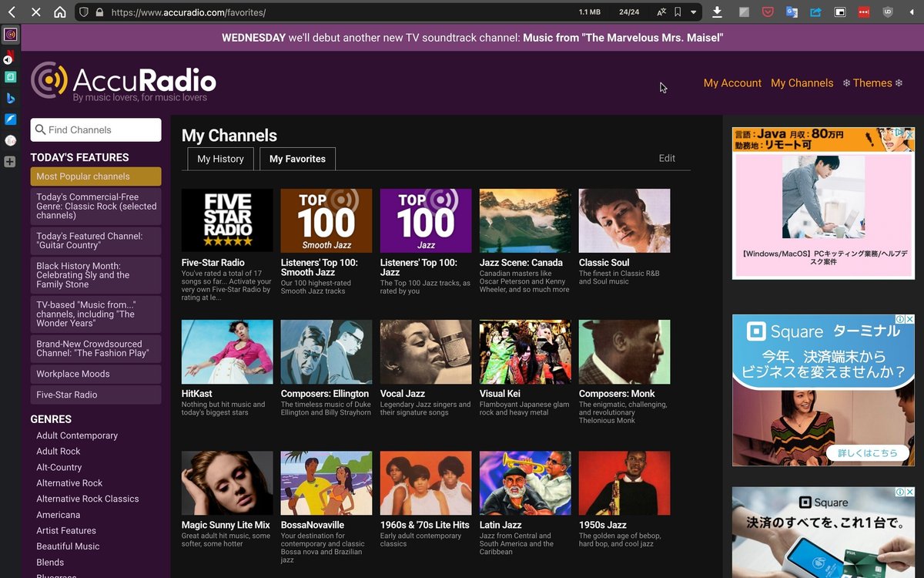The image size is (924, 578).
Task: Click the plus icon in the left sidebar
Action: coord(11,162)
